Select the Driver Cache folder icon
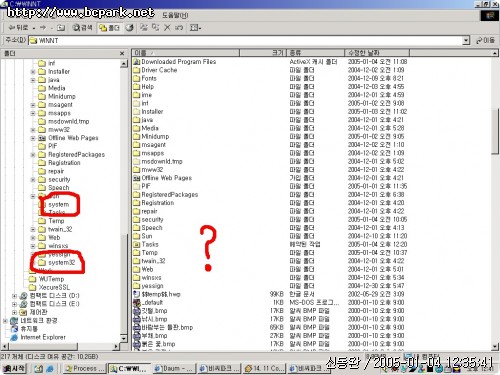This screenshot has width=500, height=375. [x=136, y=70]
